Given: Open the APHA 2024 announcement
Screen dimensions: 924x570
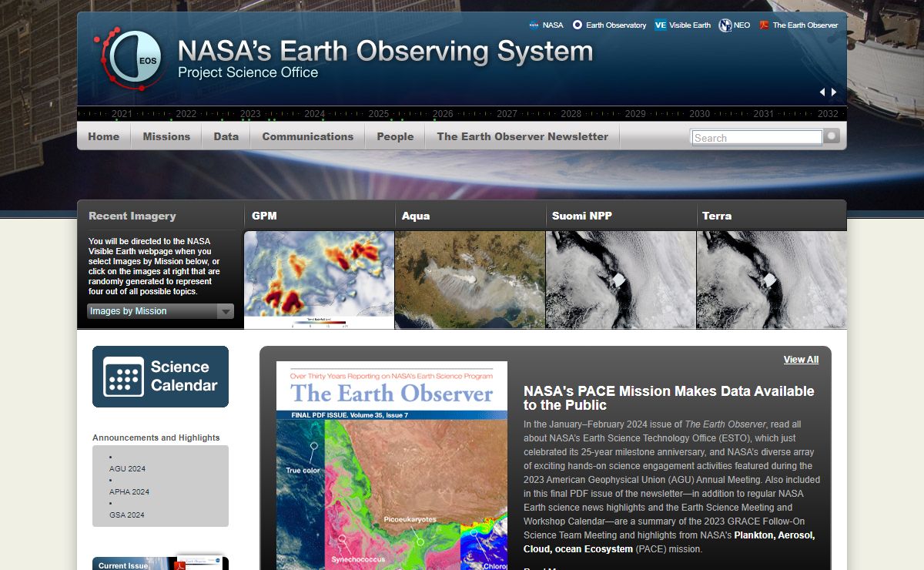Looking at the screenshot, I should click(129, 491).
